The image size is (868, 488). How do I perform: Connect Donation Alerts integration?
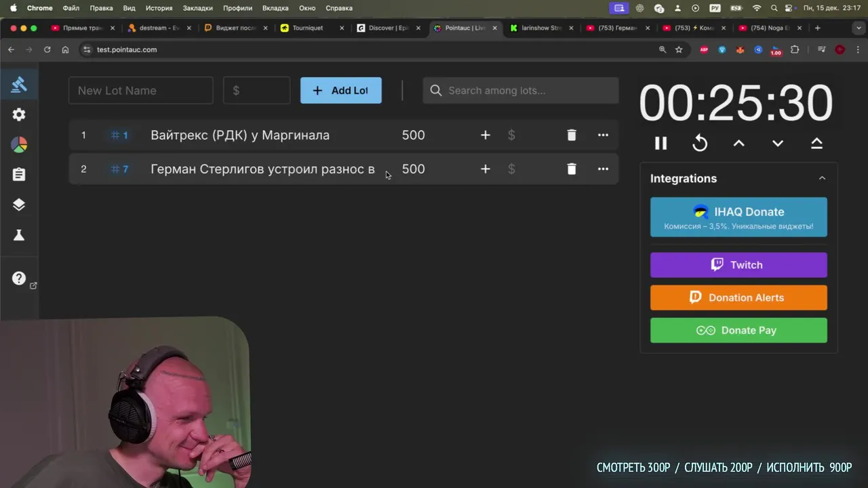(x=738, y=298)
